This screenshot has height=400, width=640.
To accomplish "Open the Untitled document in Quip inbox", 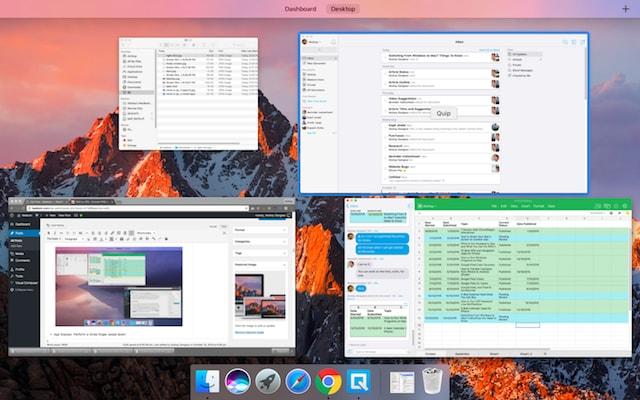I will point(394,177).
